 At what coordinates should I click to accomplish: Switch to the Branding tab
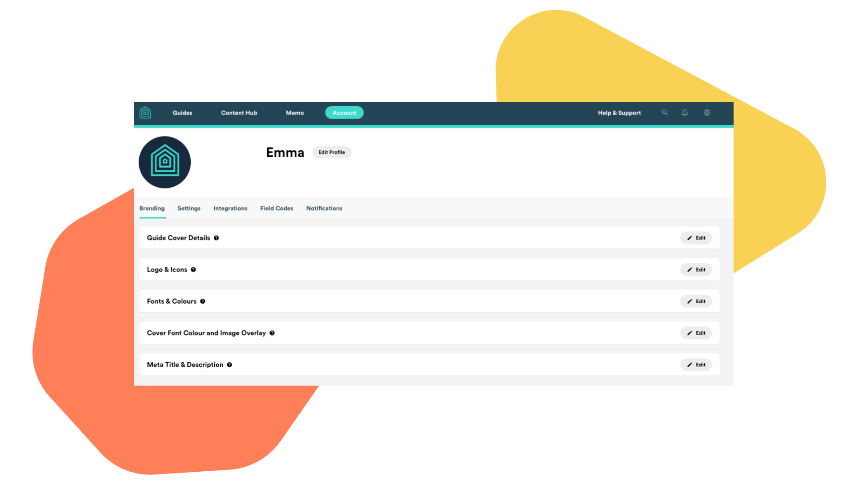[x=152, y=208]
